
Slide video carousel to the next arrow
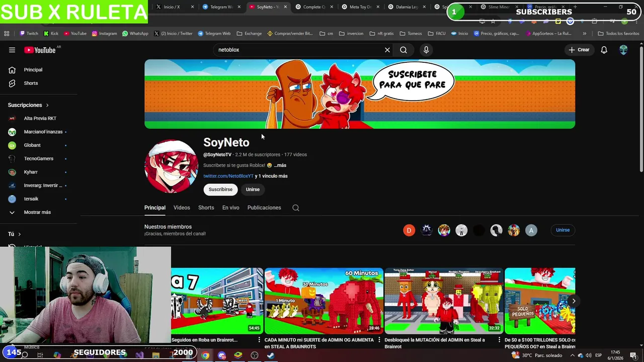click(574, 301)
